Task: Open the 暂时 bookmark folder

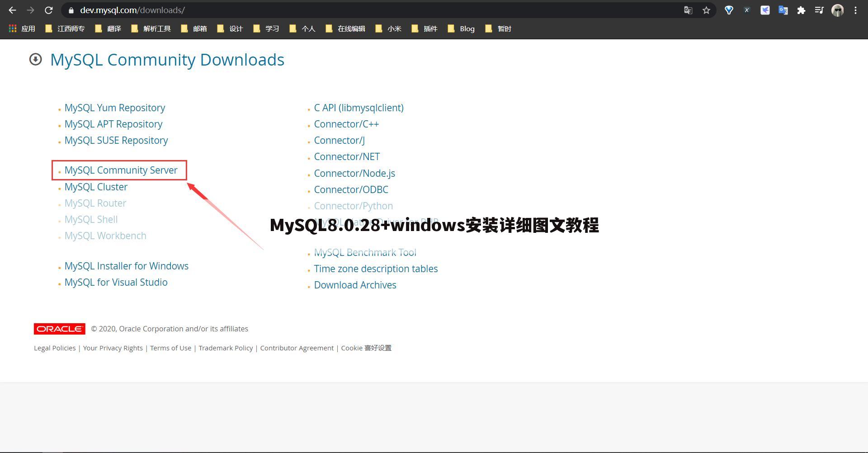Action: [498, 28]
